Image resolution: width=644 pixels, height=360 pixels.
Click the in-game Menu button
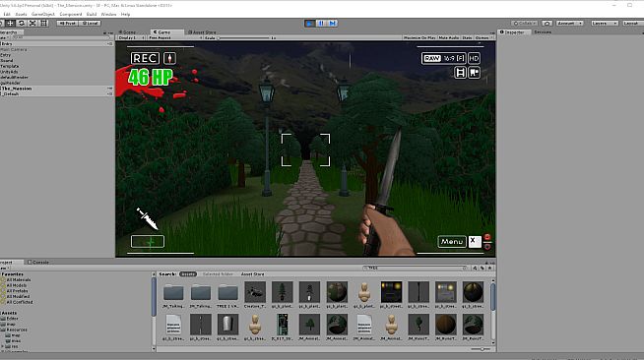click(452, 242)
